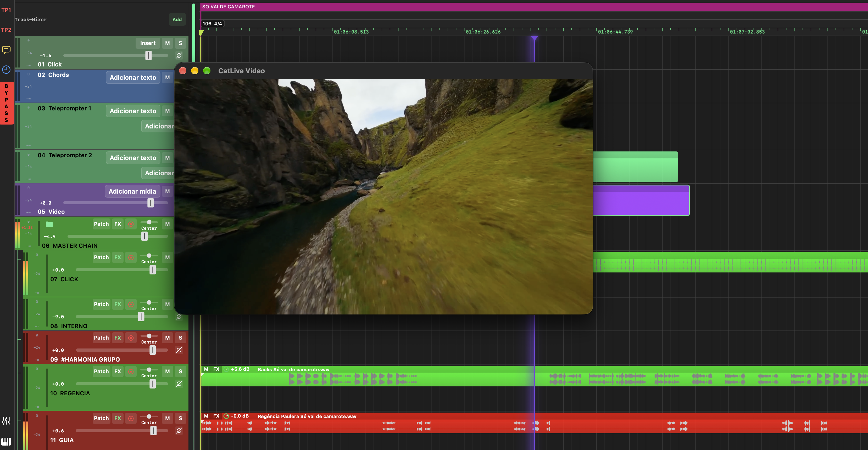Switch to TP1 tab
The image size is (868, 450).
pos(6,10)
